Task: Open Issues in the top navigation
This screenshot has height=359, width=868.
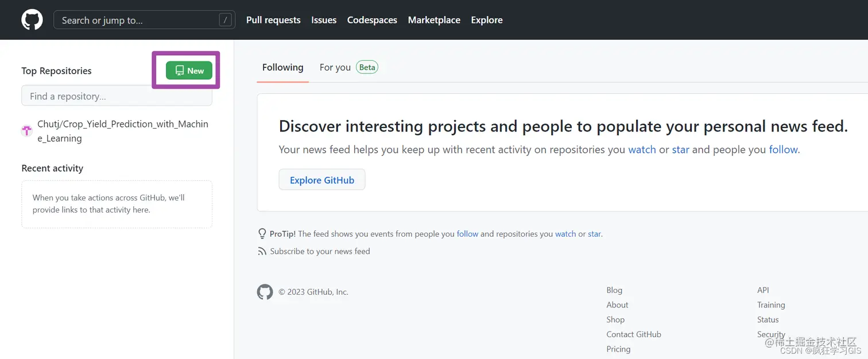Action: 324,20
